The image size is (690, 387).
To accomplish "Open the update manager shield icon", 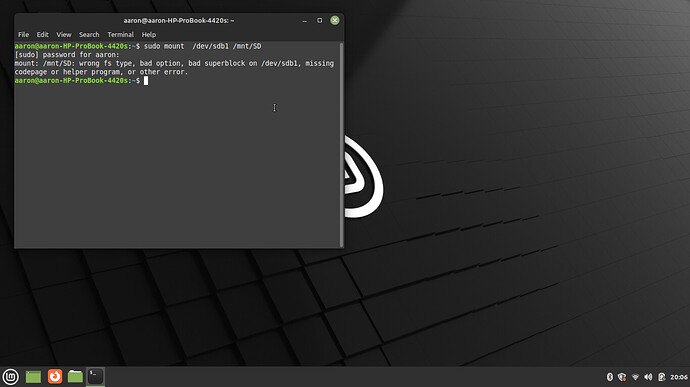I will (x=622, y=377).
